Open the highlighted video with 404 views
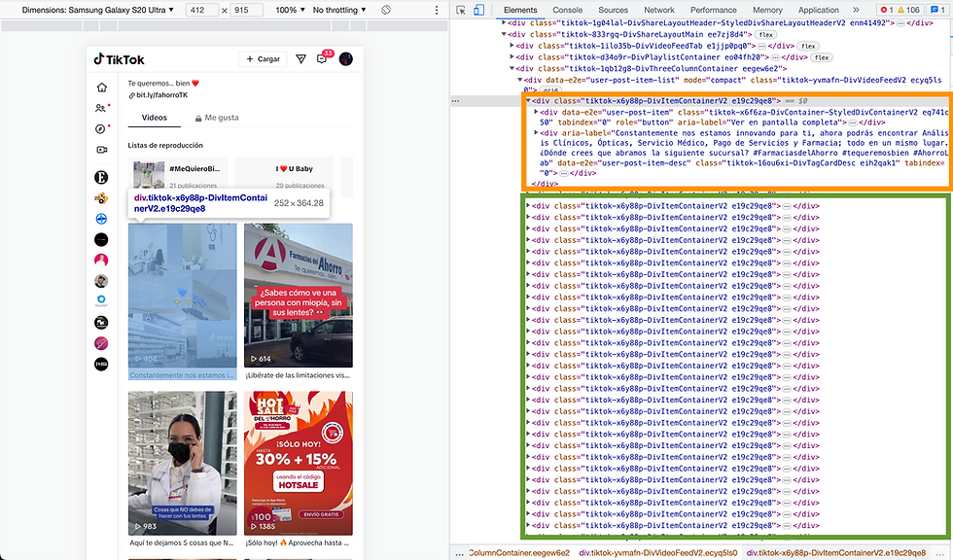 tap(183, 296)
